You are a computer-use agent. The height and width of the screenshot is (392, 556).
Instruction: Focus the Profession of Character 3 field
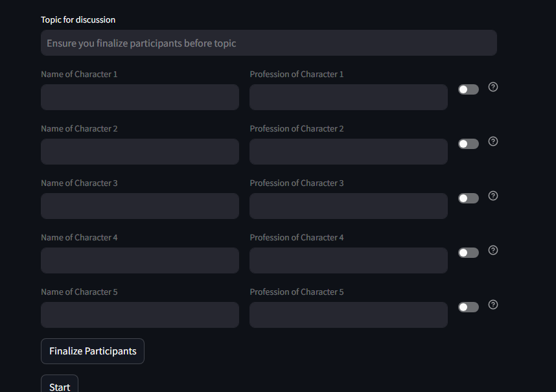point(349,206)
